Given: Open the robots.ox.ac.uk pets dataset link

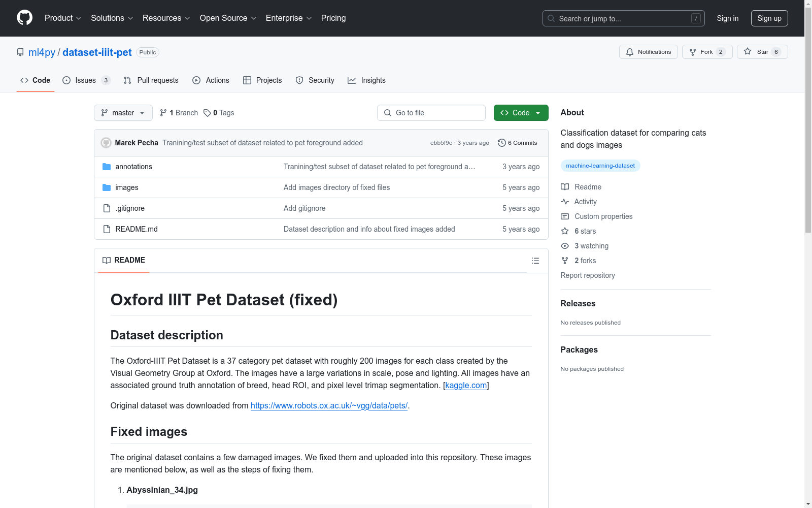Looking at the screenshot, I should 329,405.
